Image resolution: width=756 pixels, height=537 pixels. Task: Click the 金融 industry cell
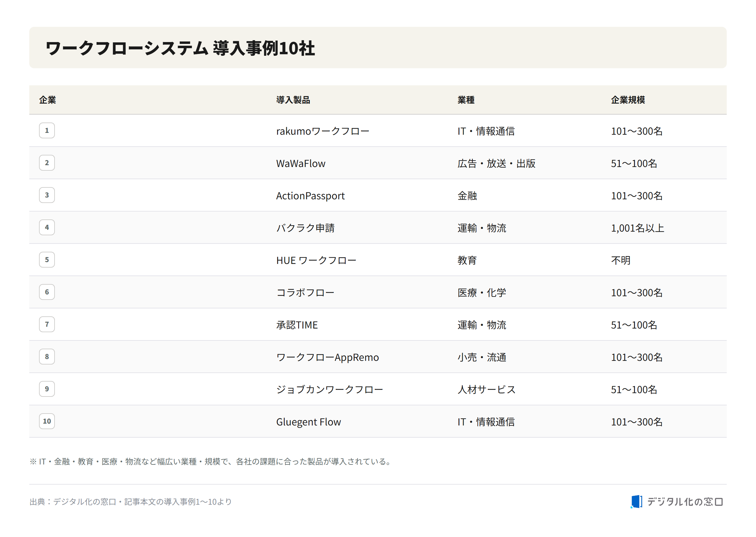[467, 196]
